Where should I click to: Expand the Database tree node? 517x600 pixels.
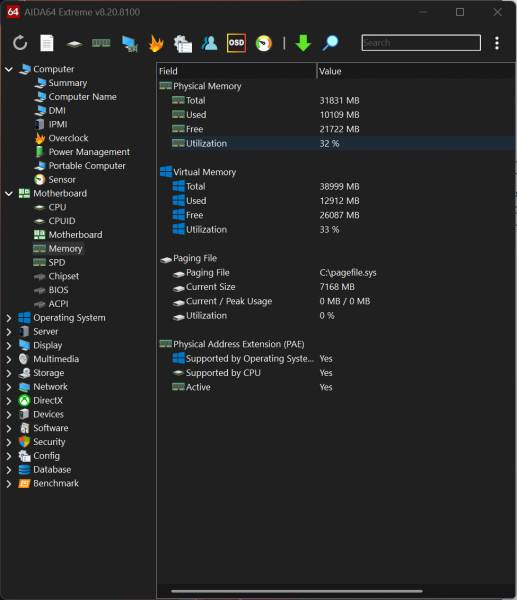tap(9, 470)
